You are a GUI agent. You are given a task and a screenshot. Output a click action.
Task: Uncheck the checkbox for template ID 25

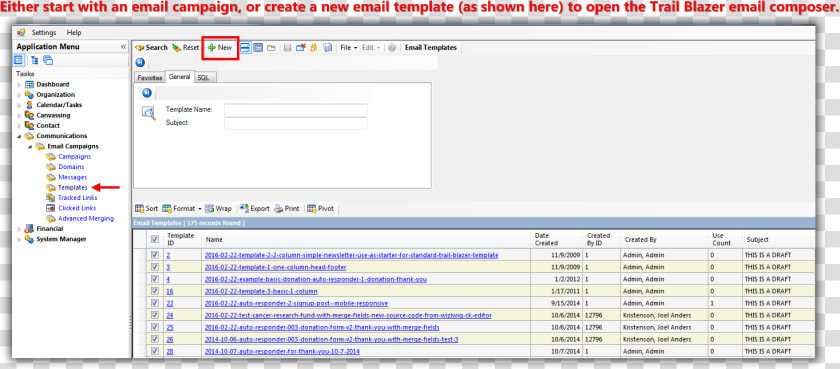(x=155, y=327)
